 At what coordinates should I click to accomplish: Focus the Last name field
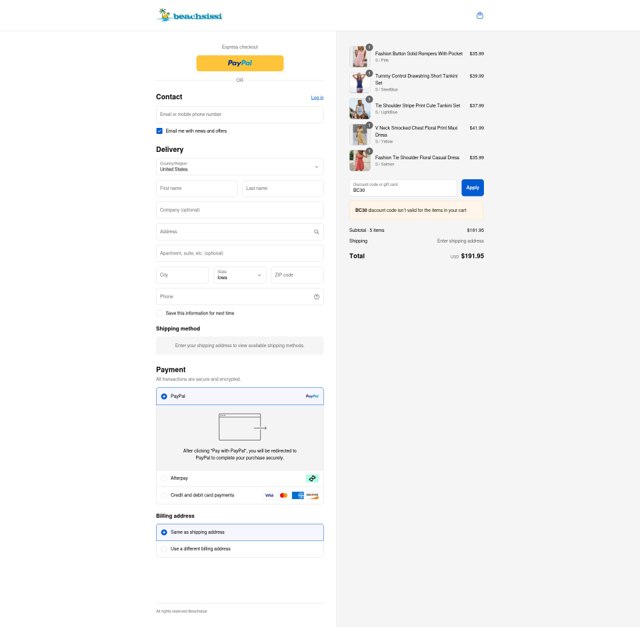(x=282, y=188)
